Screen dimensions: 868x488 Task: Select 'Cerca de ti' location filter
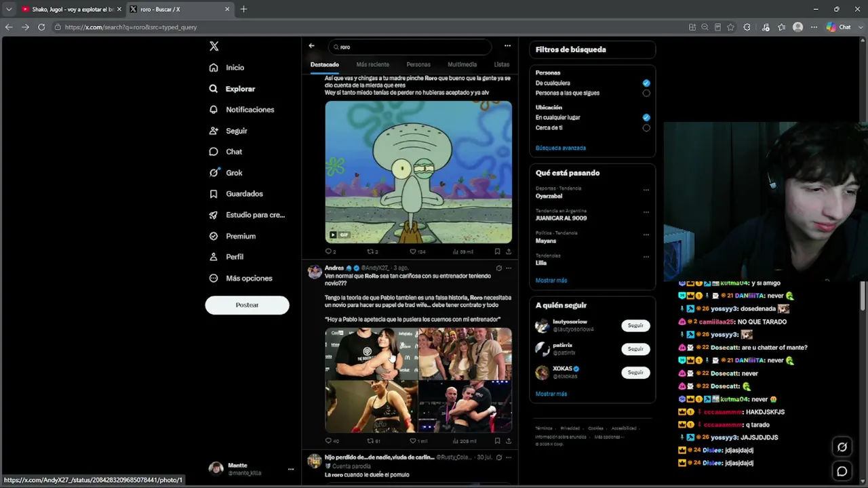point(646,127)
